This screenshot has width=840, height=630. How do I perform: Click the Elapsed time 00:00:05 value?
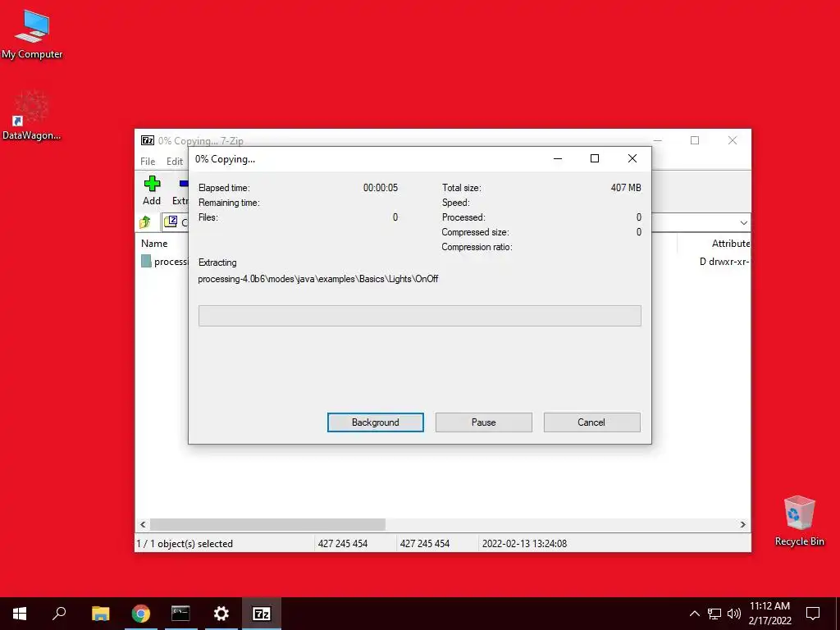[x=381, y=188]
